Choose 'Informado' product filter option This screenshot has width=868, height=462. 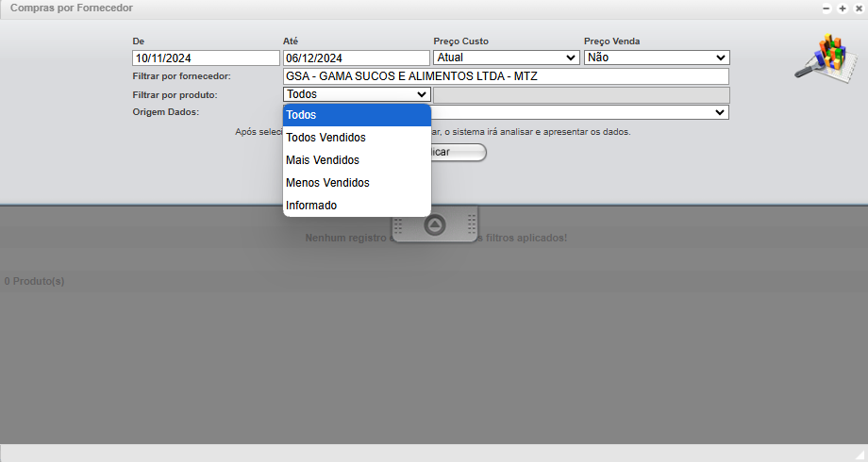[357, 206]
